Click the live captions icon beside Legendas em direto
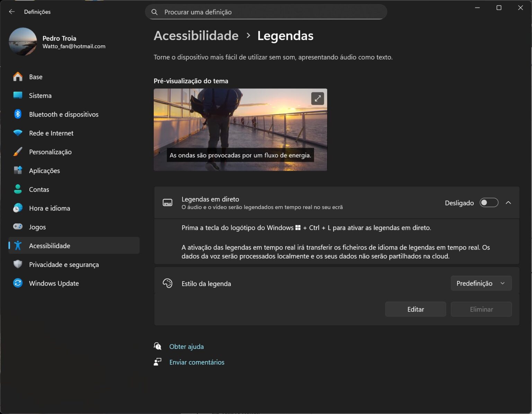Screen dimensions: 532x414 [x=168, y=202]
